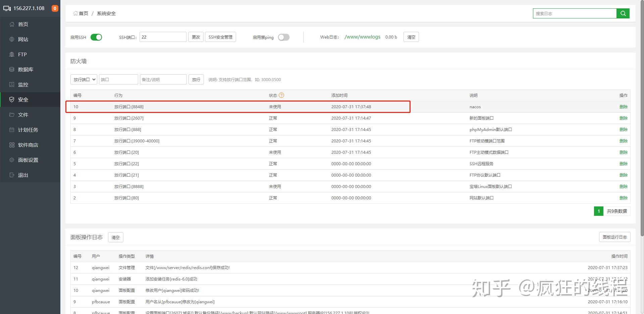Viewport: 644px width, 314px height.
Task: Delete the port 80 rule
Action: click(x=623, y=198)
